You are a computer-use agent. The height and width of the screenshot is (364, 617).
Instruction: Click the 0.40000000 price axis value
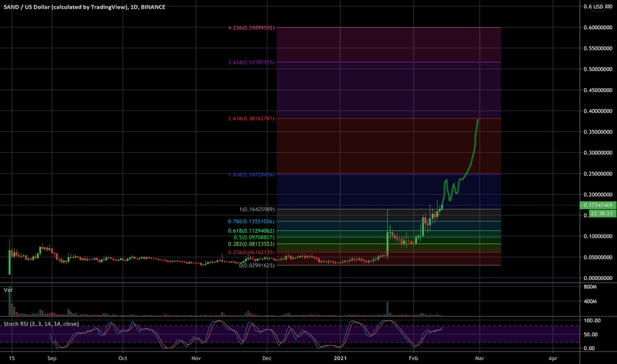pos(598,111)
